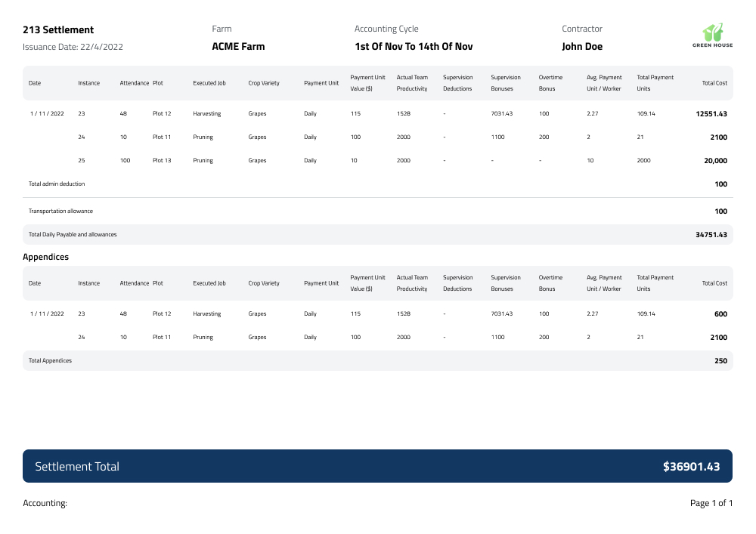
Task: Click the Accounting signature label
Action: click(x=45, y=503)
